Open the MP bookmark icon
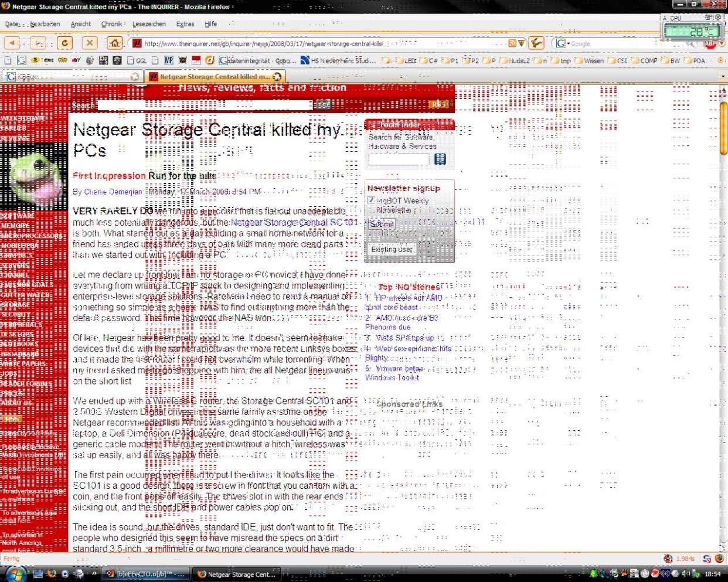728x582 pixels. [x=169, y=60]
